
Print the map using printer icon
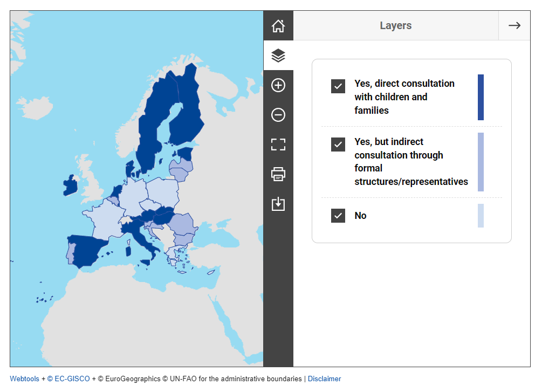point(278,174)
